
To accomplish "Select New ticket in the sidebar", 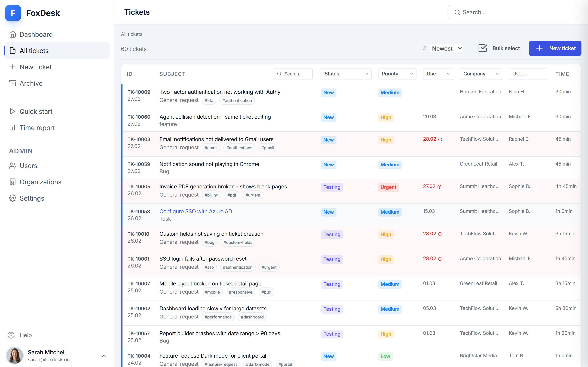I will [x=36, y=67].
